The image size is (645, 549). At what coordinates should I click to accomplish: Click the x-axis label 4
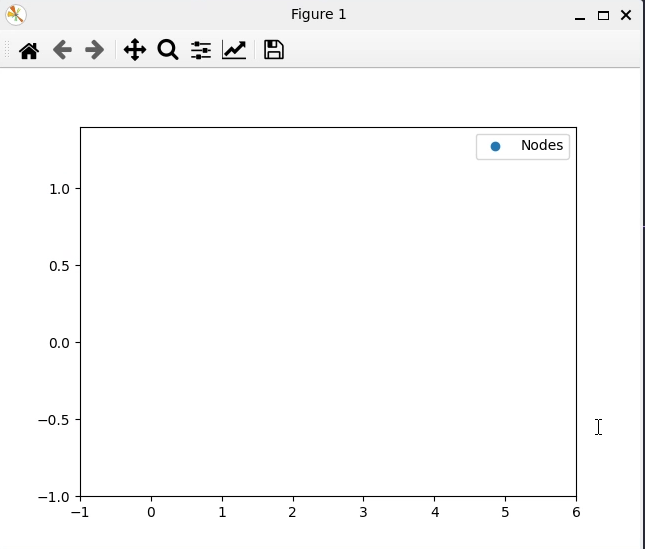(x=435, y=513)
